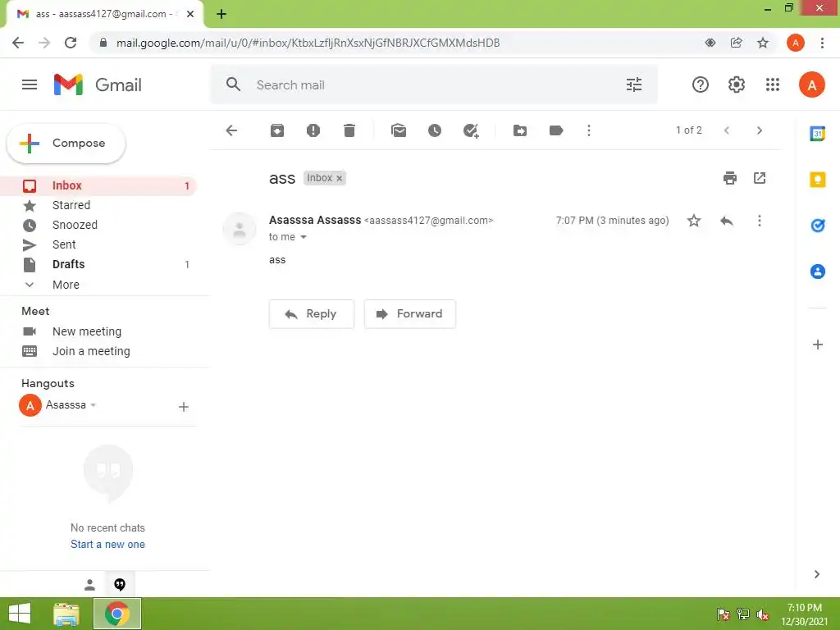Open Gmail settings gear
The height and width of the screenshot is (630, 840).
pyautogui.click(x=737, y=84)
